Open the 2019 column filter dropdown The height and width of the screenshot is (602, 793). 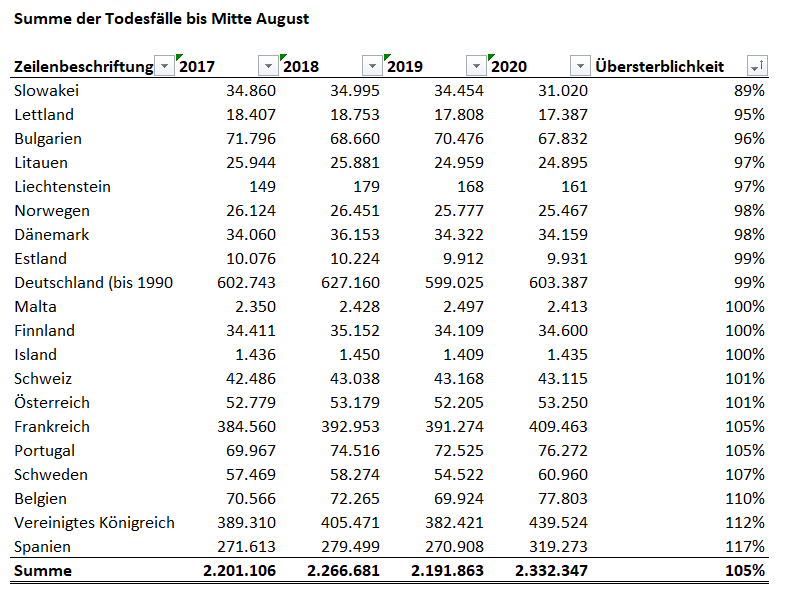(x=476, y=66)
